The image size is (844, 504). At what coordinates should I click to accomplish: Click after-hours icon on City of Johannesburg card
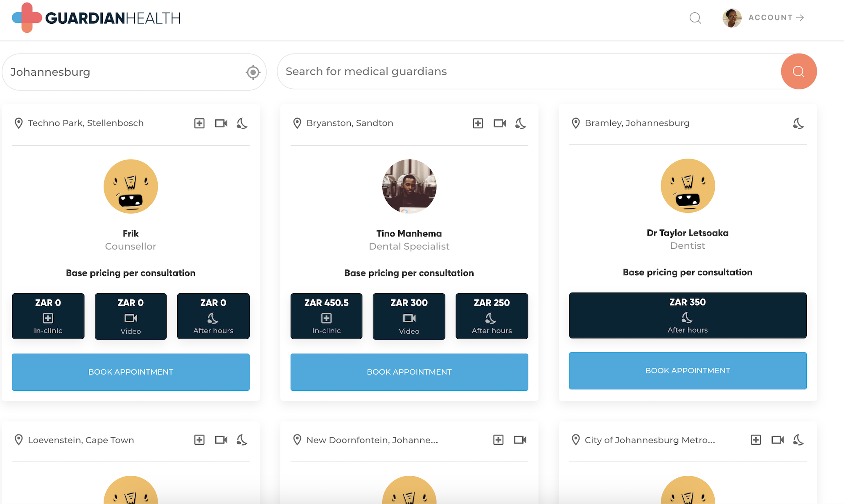(x=798, y=440)
